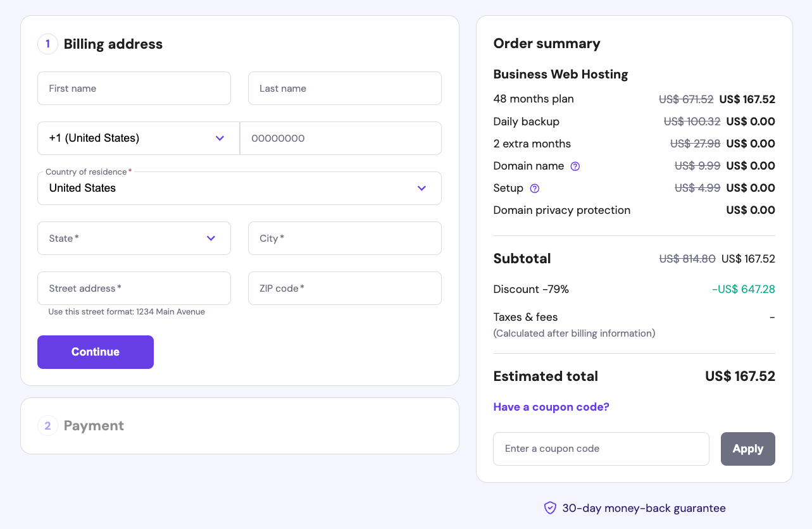Click the 'Have a coupon code?' link
The width and height of the screenshot is (812, 529).
pyautogui.click(x=551, y=407)
